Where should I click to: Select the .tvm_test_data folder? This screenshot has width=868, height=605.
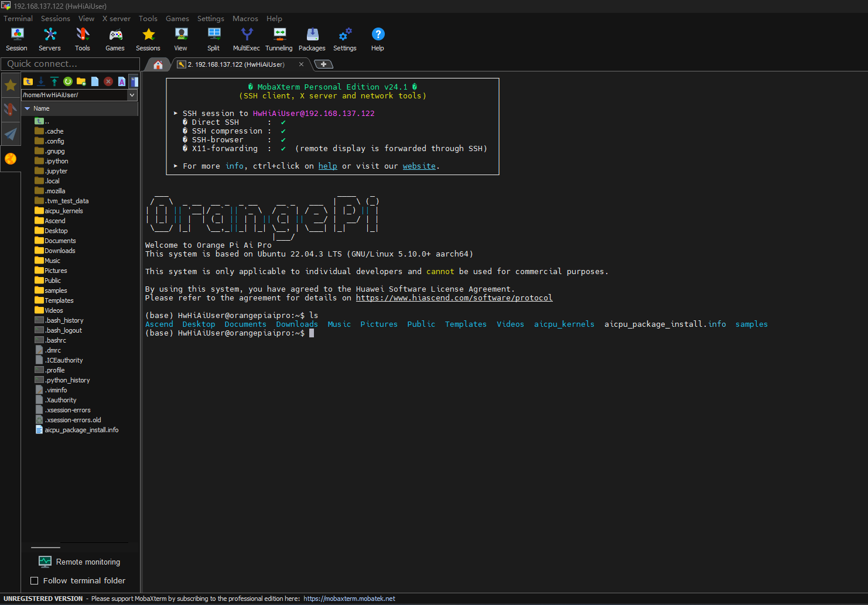(61, 201)
